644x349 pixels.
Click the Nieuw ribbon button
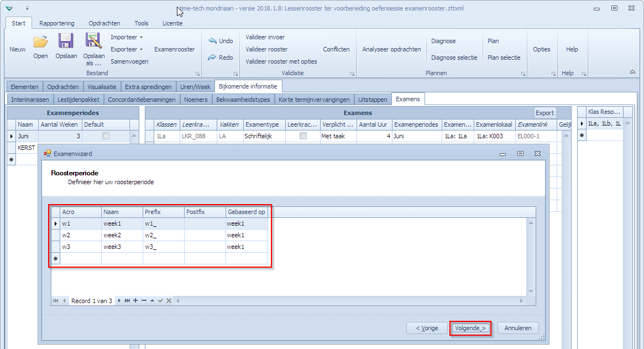(18, 49)
